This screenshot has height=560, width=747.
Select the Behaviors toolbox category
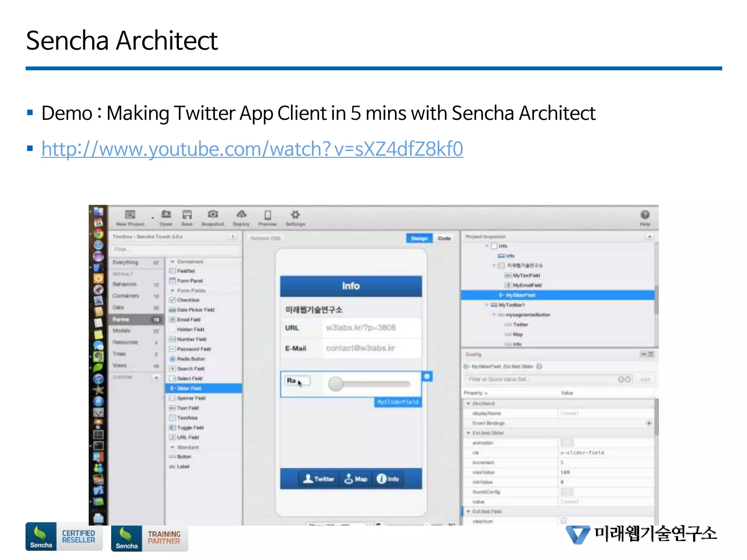pos(136,284)
